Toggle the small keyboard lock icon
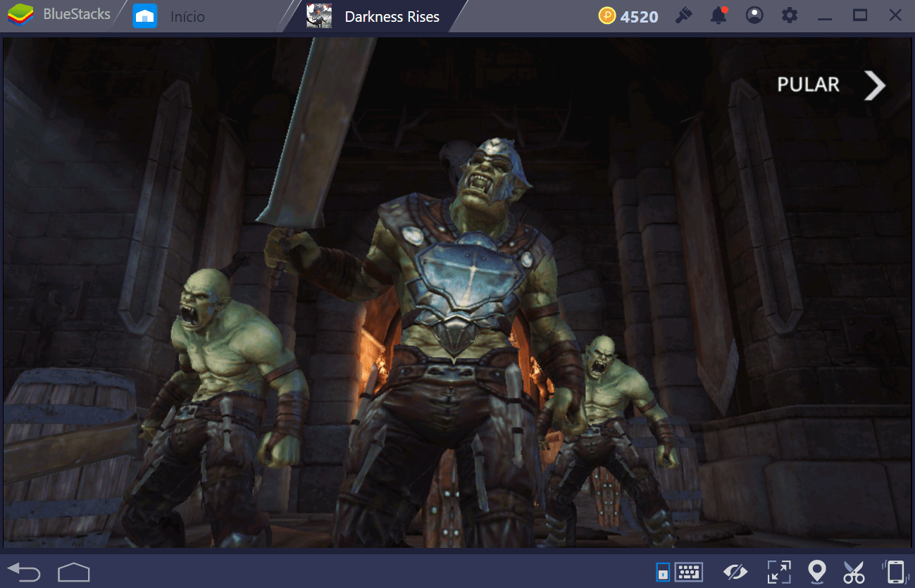This screenshot has height=588, width=915. click(x=663, y=572)
